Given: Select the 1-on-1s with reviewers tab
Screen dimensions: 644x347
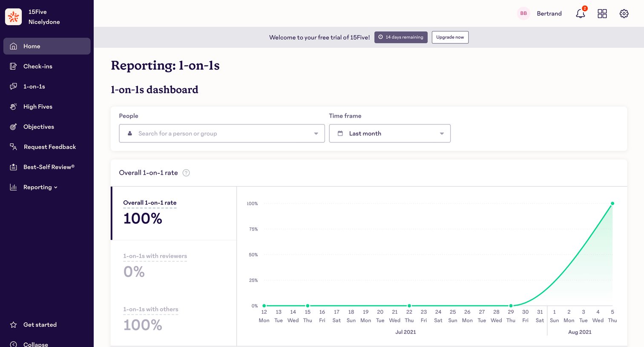Looking at the screenshot, I should (174, 266).
